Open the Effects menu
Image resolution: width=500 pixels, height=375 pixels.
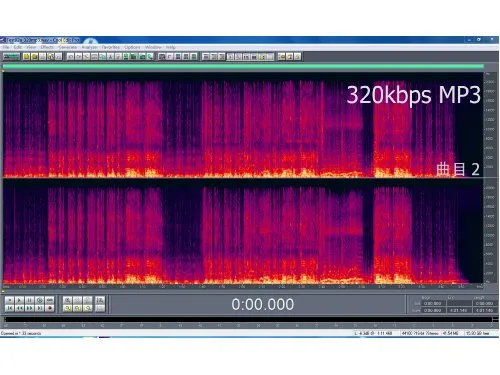(47, 47)
